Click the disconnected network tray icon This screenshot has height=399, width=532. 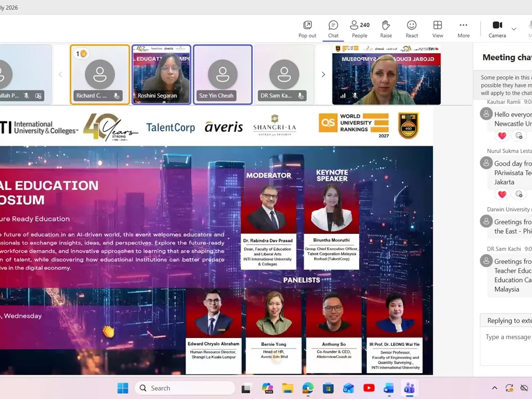(524, 388)
